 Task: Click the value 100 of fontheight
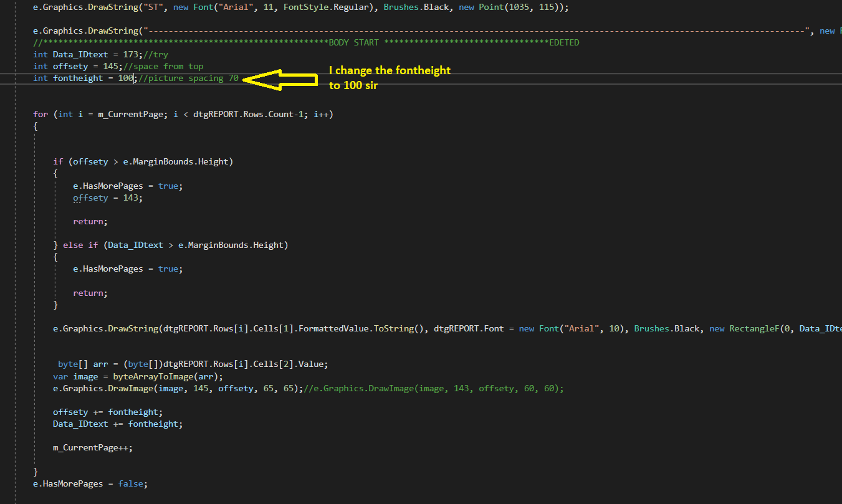(x=126, y=78)
